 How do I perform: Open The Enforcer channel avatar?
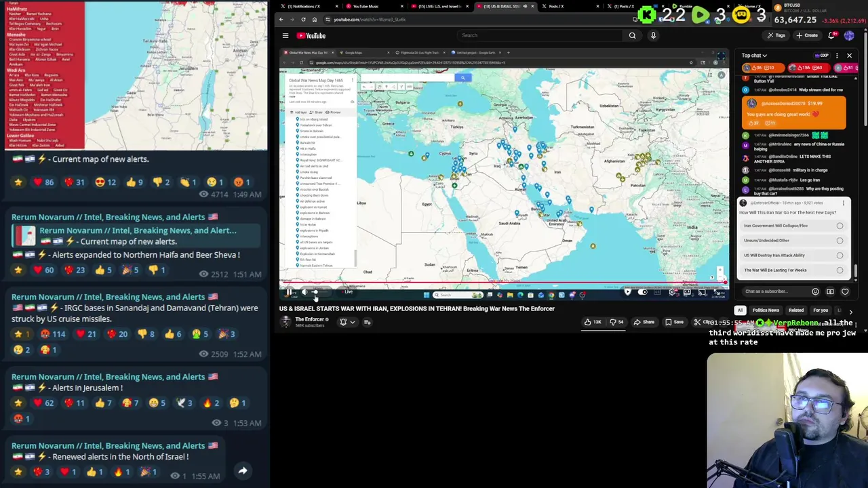point(286,322)
